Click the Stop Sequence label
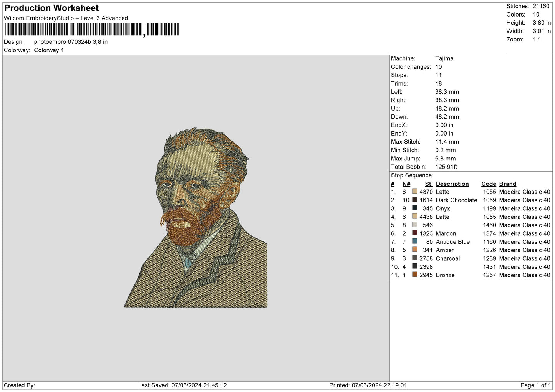 pyautogui.click(x=412, y=175)
